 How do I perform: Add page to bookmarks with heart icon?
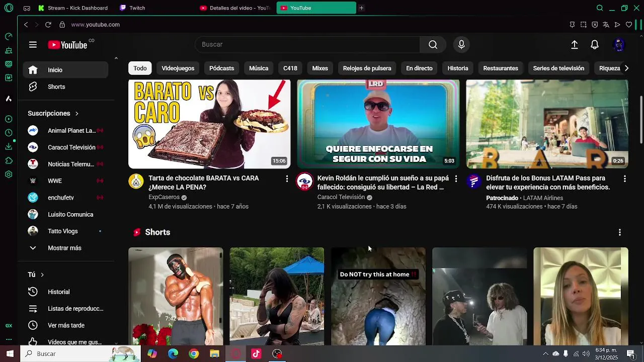(629, 25)
